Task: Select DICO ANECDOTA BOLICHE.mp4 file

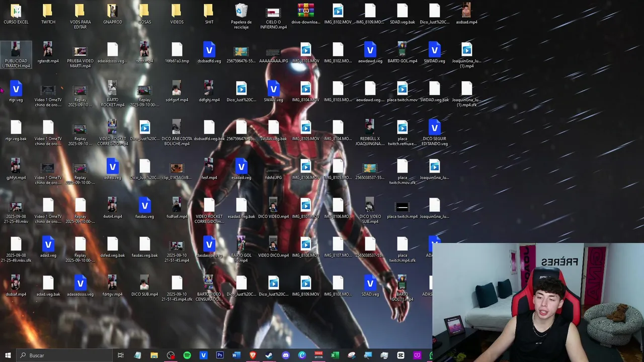Action: (x=177, y=132)
